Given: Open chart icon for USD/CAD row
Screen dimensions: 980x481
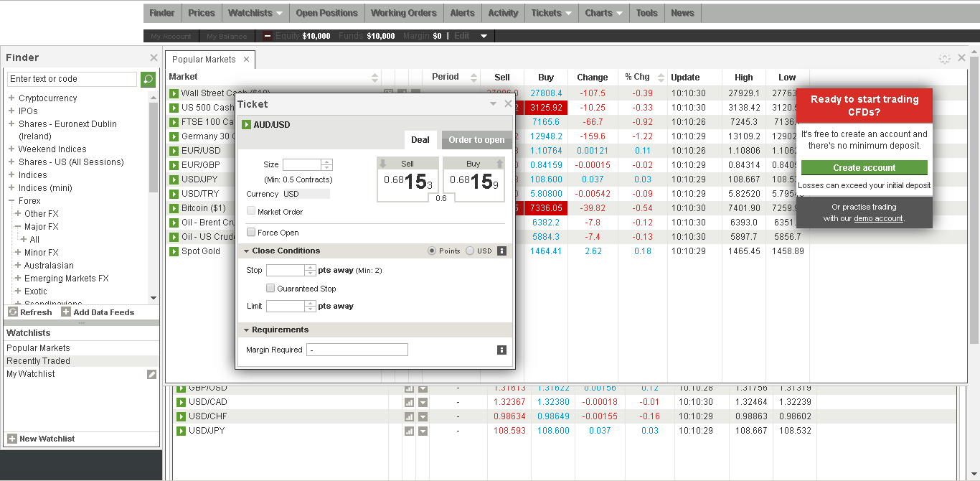Looking at the screenshot, I should (x=409, y=402).
